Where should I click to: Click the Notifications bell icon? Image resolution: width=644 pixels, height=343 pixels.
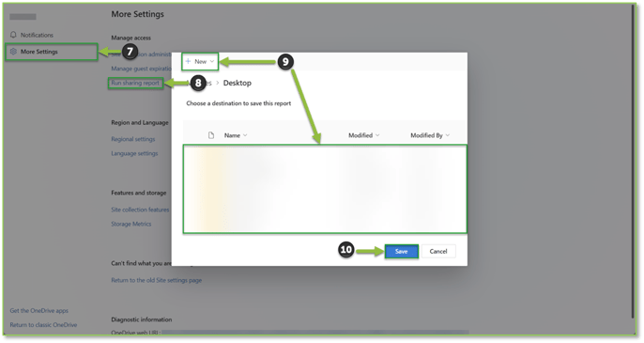click(13, 35)
